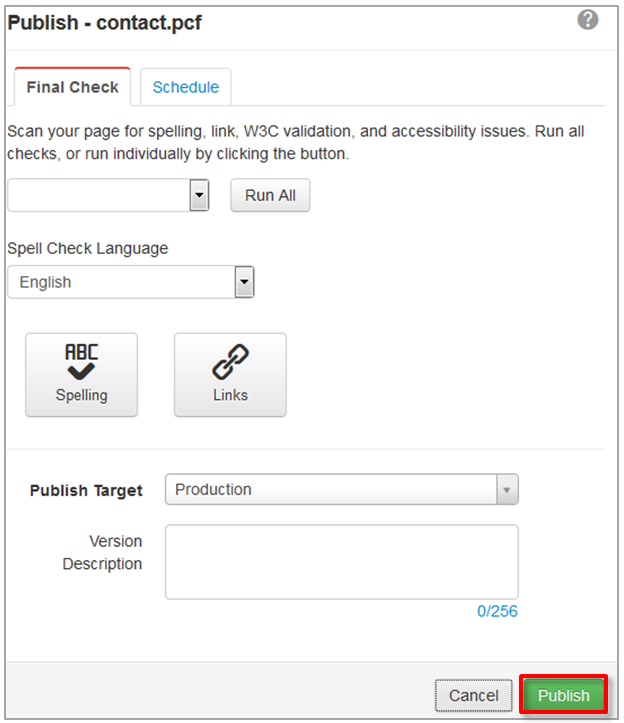
Task: Click the arrow on the English language dropdown
Action: pos(244,282)
